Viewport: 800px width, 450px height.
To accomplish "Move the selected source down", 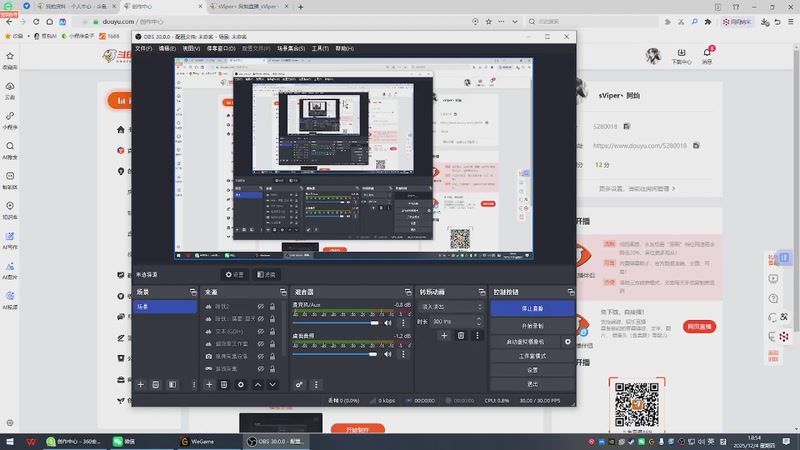I will coord(272,385).
